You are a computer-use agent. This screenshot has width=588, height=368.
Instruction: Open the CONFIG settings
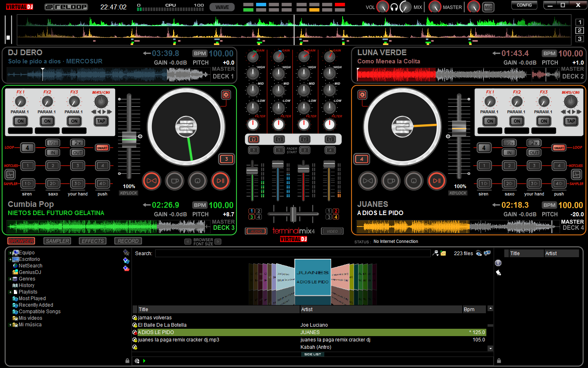click(524, 5)
